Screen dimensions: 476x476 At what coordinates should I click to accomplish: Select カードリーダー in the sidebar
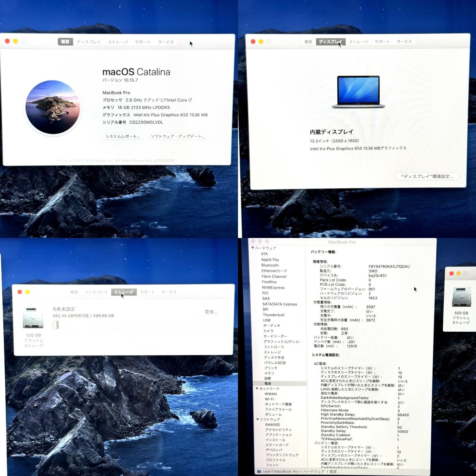(275, 336)
